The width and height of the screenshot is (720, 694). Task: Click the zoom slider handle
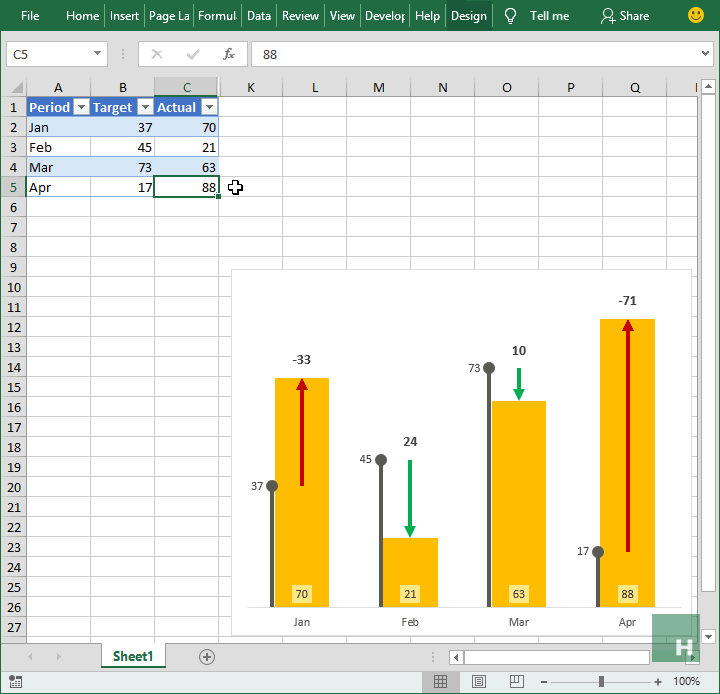pos(601,682)
